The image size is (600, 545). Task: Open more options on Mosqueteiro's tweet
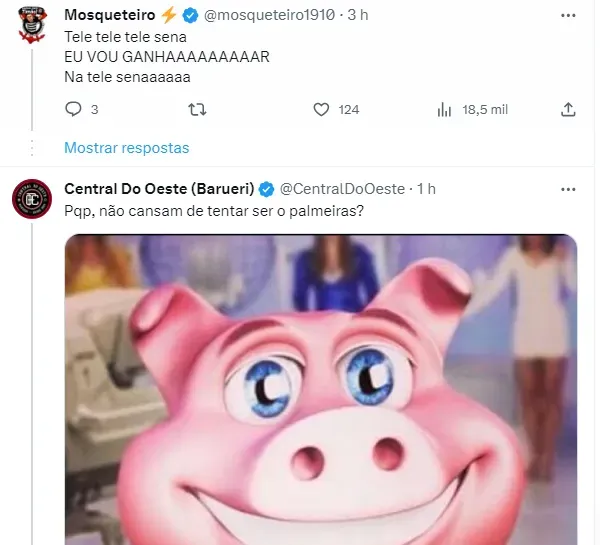[568, 14]
